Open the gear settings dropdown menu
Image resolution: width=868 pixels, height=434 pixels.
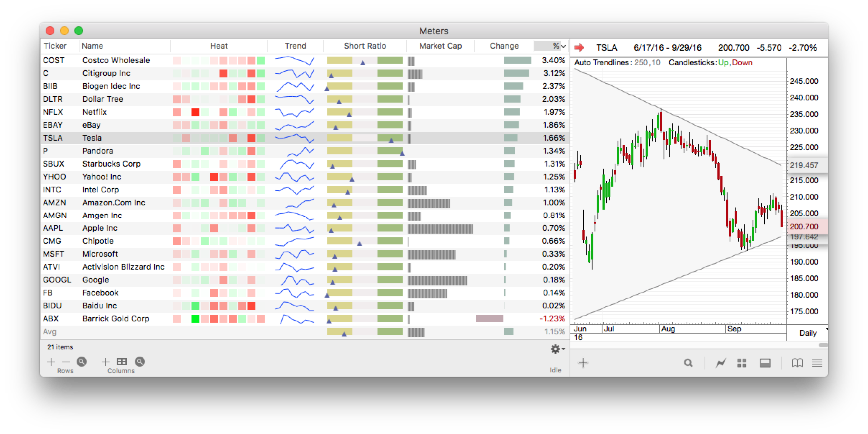coord(557,349)
